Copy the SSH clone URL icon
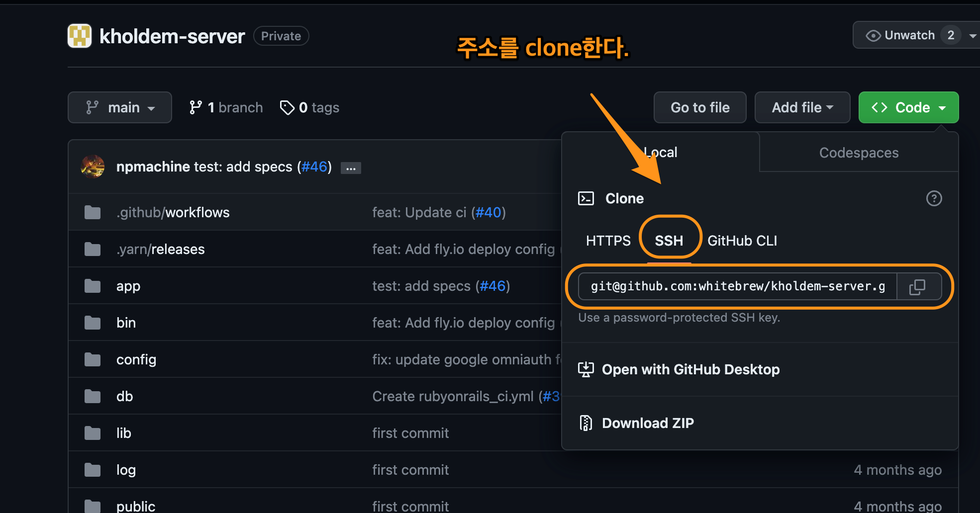 point(918,286)
